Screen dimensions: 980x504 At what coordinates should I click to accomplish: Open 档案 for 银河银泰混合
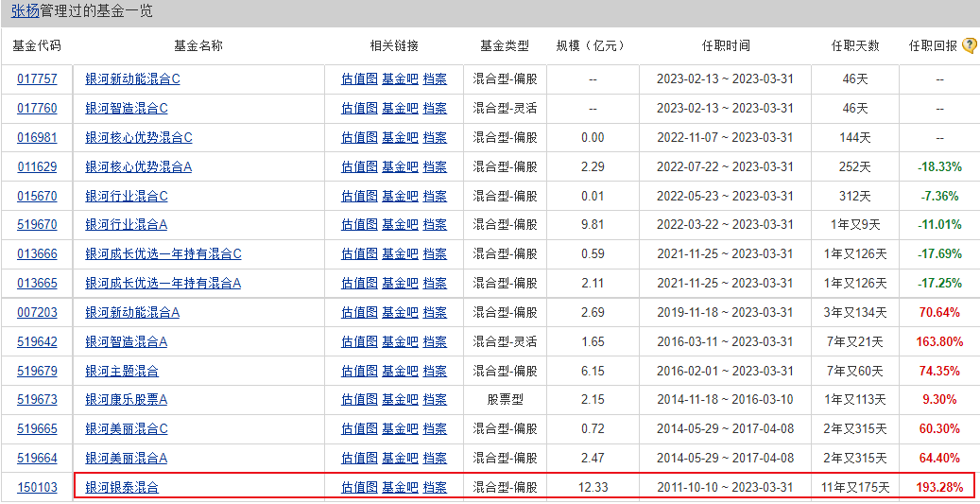[435, 486]
